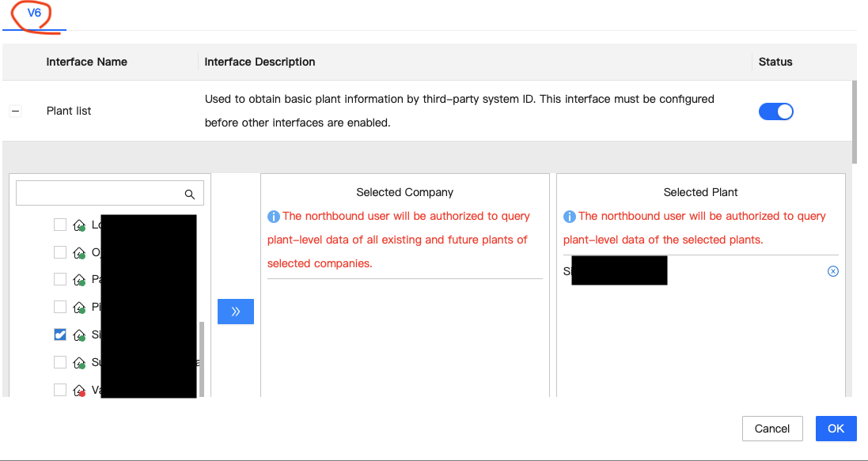The width and height of the screenshot is (868, 461).
Task: Click the plant icon with red status dot
Action: point(79,390)
